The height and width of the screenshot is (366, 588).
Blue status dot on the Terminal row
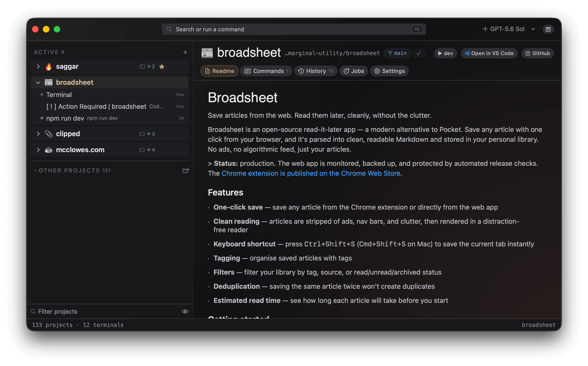42,95
